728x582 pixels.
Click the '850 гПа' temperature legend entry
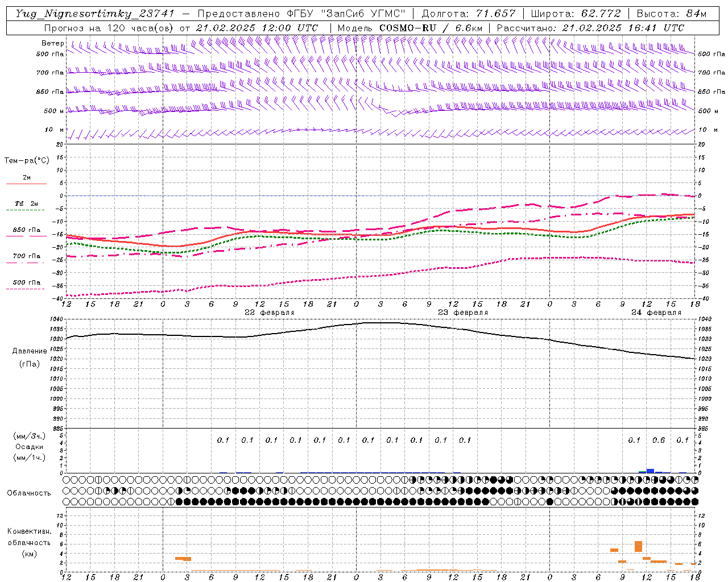click(x=27, y=230)
